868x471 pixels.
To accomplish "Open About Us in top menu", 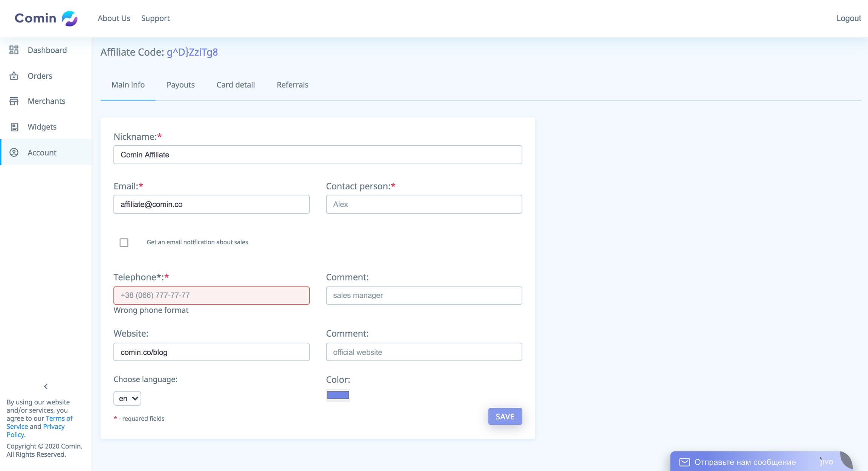I will point(114,18).
